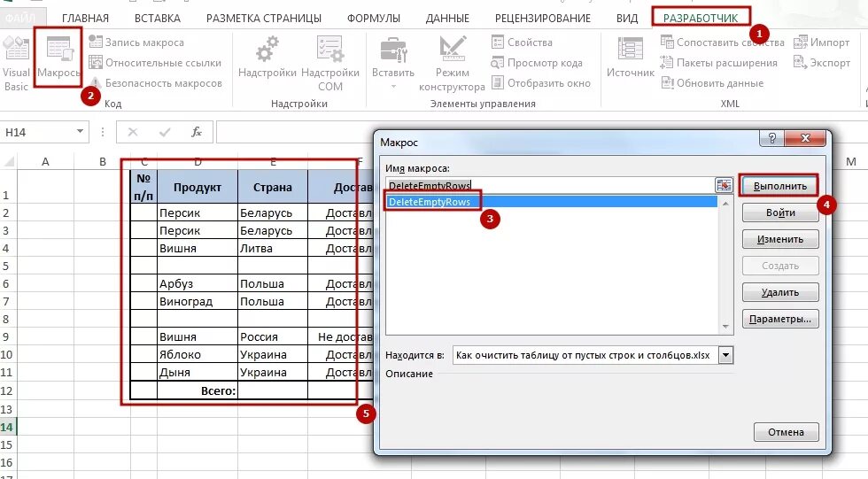
Task: Click macro list scroll down arrow
Action: coord(725,327)
